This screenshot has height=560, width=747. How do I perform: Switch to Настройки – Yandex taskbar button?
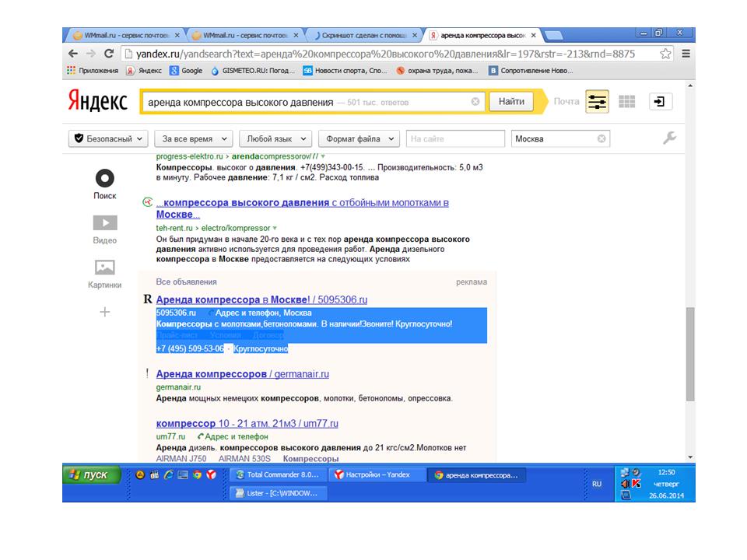tap(377, 474)
